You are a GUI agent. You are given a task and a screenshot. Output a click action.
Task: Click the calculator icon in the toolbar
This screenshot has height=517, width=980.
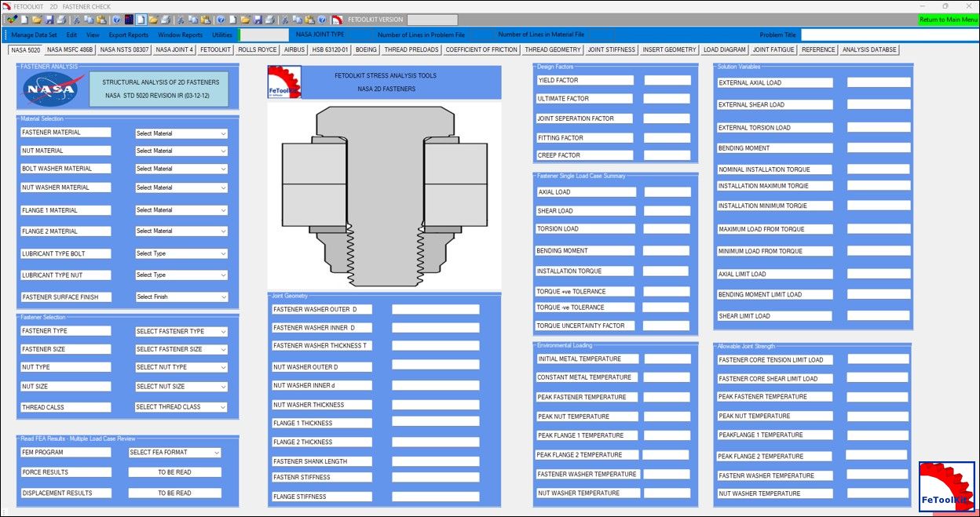click(129, 20)
